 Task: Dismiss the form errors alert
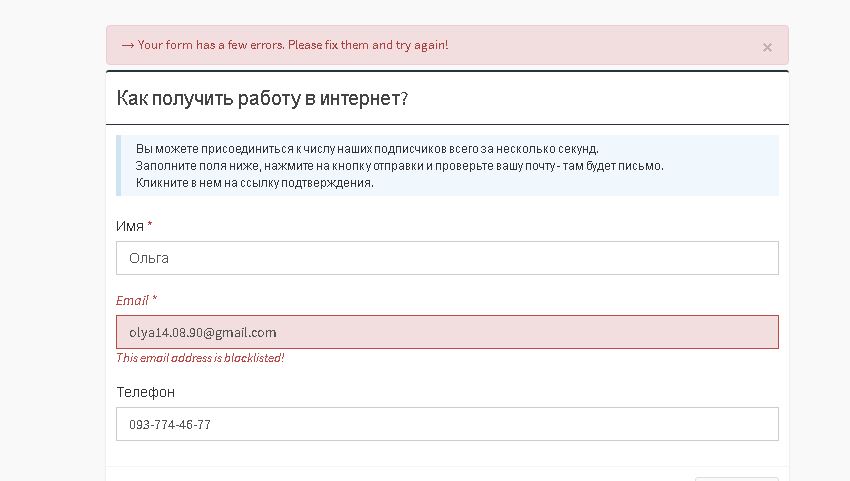767,47
